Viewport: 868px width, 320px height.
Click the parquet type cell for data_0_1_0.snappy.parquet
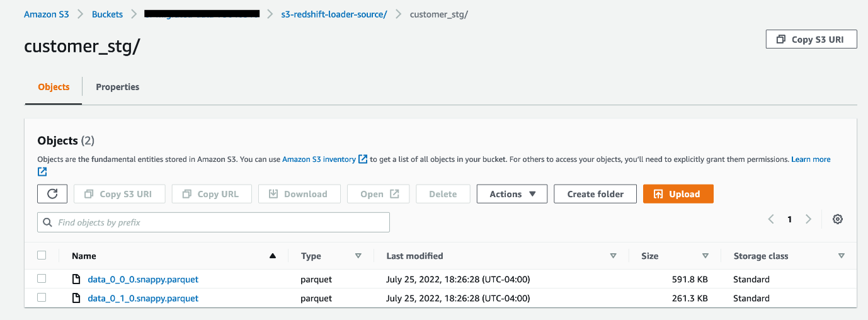[316, 298]
